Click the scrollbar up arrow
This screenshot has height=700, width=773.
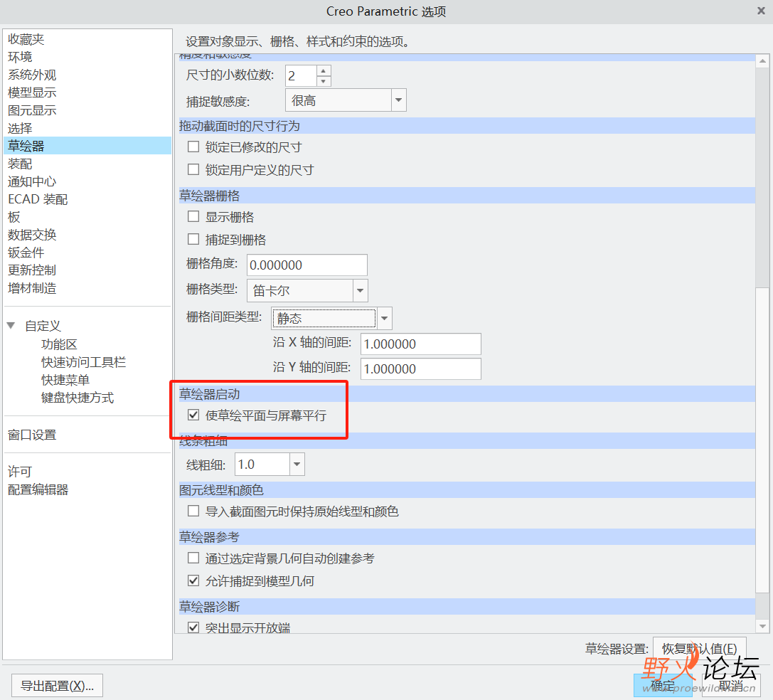(762, 61)
